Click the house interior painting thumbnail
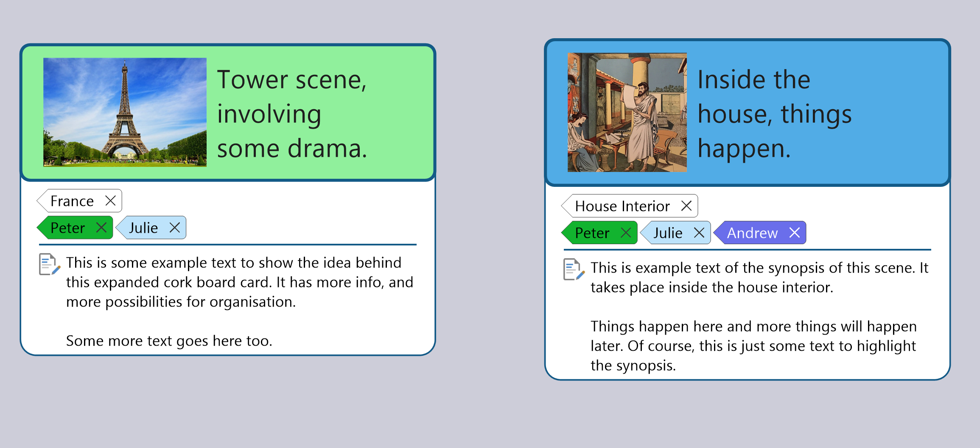 627,112
